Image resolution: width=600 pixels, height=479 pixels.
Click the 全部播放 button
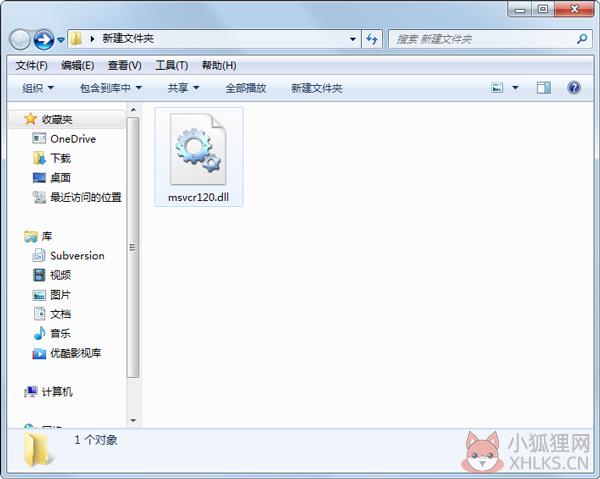[x=246, y=88]
